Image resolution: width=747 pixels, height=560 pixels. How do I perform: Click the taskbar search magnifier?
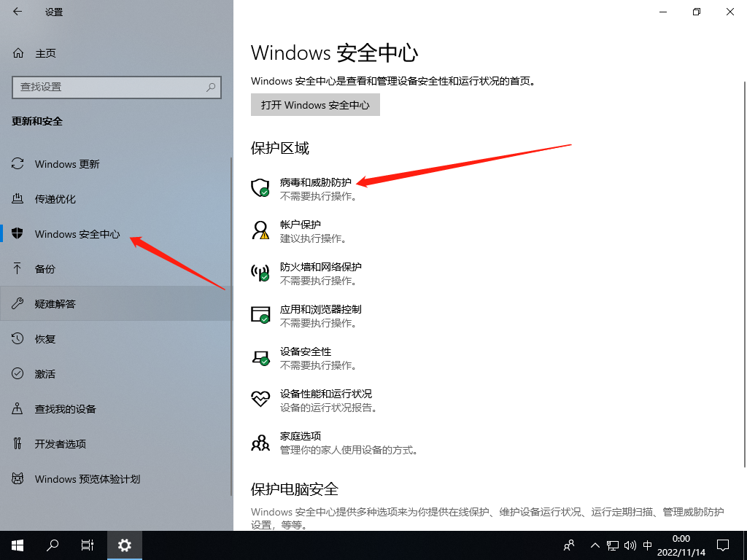coord(53,545)
